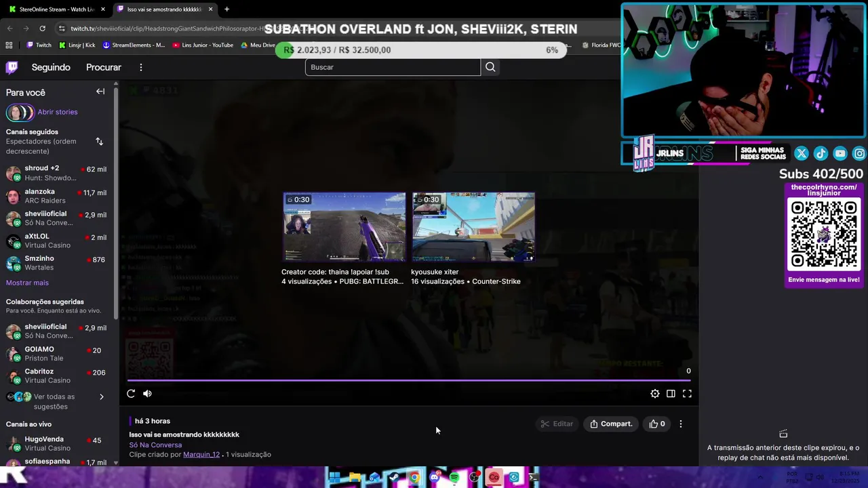Open Steam from taskbar
Image resolution: width=868 pixels, height=488 pixels.
coord(394,477)
